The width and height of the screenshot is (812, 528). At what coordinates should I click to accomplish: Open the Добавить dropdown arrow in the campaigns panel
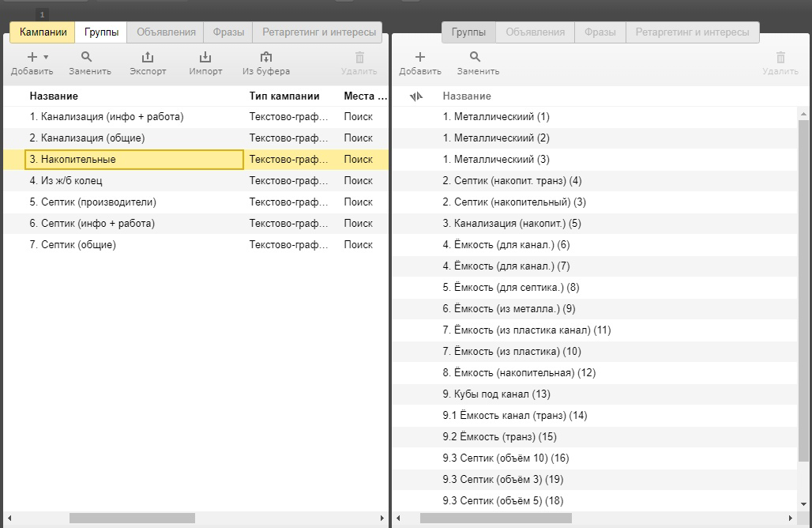[46, 57]
